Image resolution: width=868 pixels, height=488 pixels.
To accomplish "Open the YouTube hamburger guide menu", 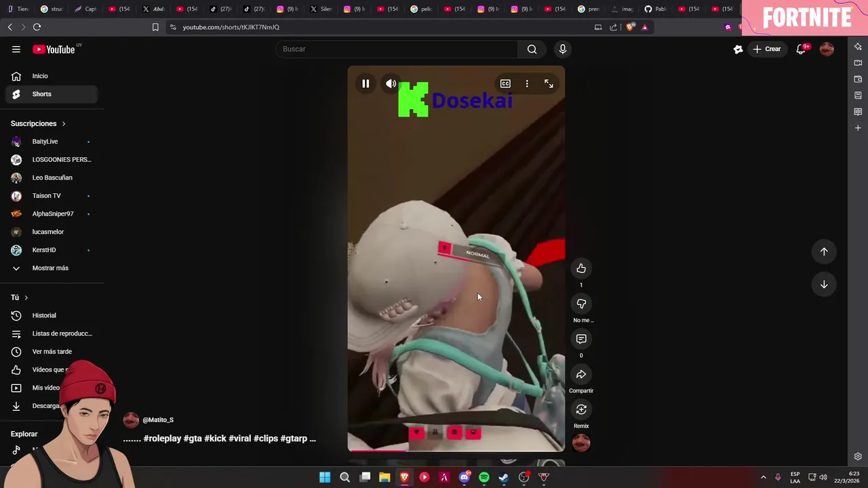I will 16,49.
